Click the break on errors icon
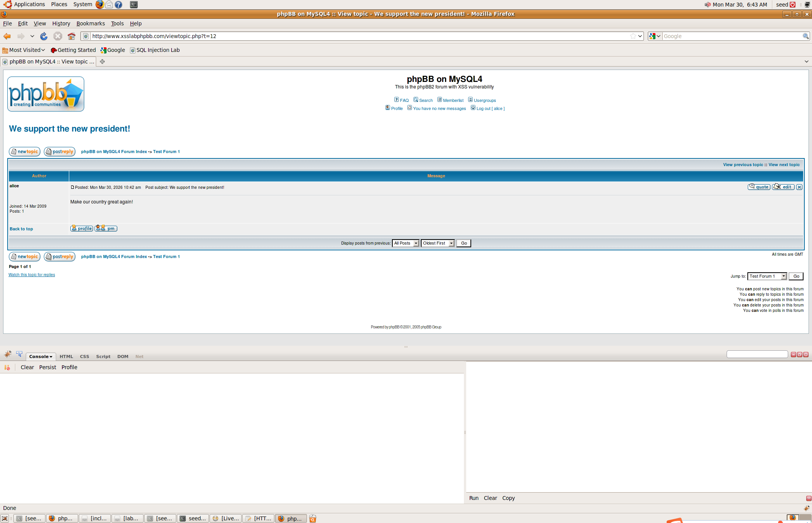Viewport: 812px width, 523px height. click(x=7, y=368)
